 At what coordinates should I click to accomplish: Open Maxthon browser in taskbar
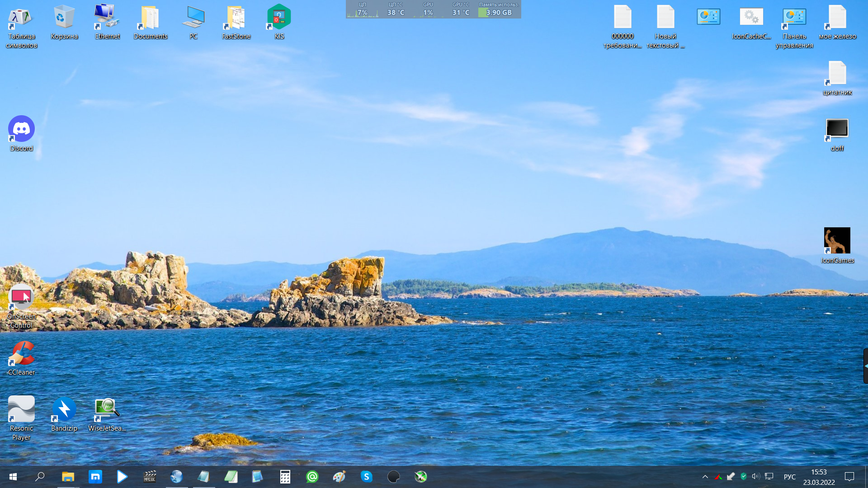(95, 477)
